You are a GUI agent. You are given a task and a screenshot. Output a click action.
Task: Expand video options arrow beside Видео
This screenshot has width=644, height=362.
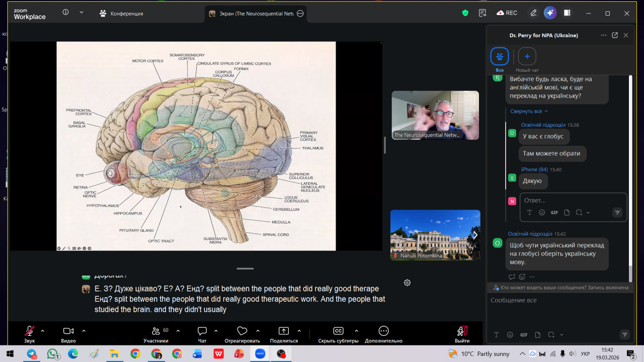tap(84, 331)
